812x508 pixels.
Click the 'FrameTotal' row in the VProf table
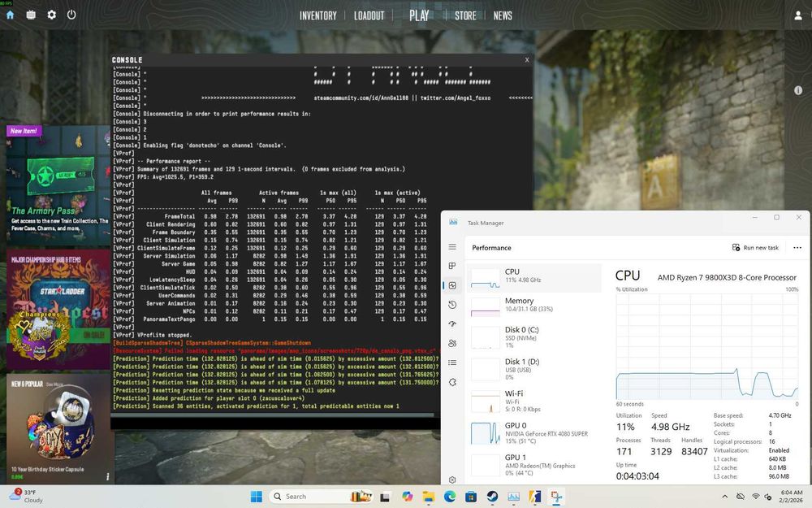coord(270,216)
